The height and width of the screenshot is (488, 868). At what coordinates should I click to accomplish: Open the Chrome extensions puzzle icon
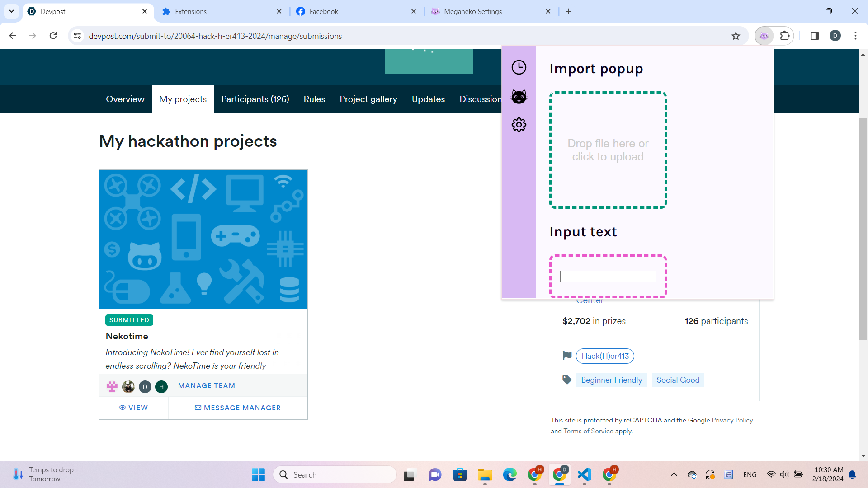pos(785,36)
